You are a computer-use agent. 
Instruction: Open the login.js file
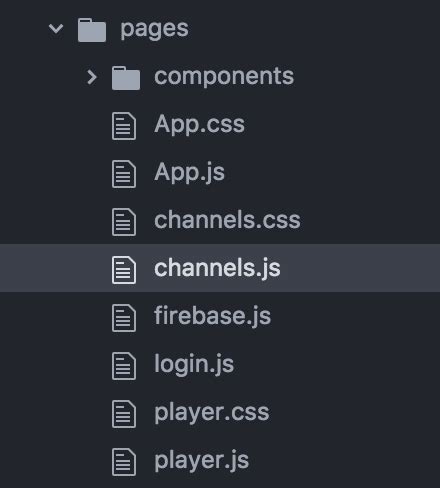(194, 365)
